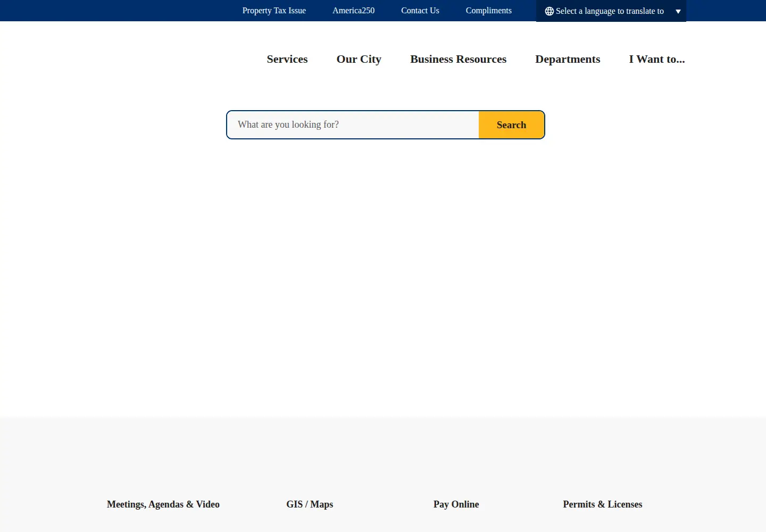Screen dimensions: 766x532
Task: Select the Pay Online quick link
Action: 456,504
